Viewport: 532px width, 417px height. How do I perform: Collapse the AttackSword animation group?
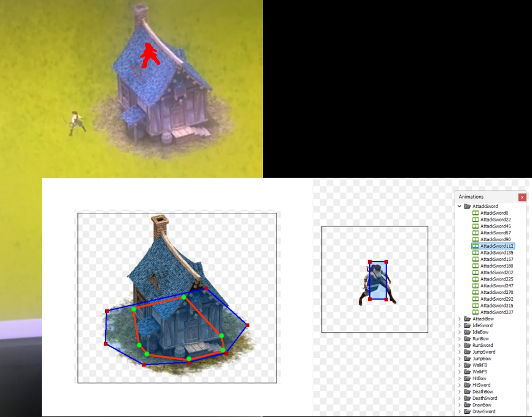coord(460,206)
